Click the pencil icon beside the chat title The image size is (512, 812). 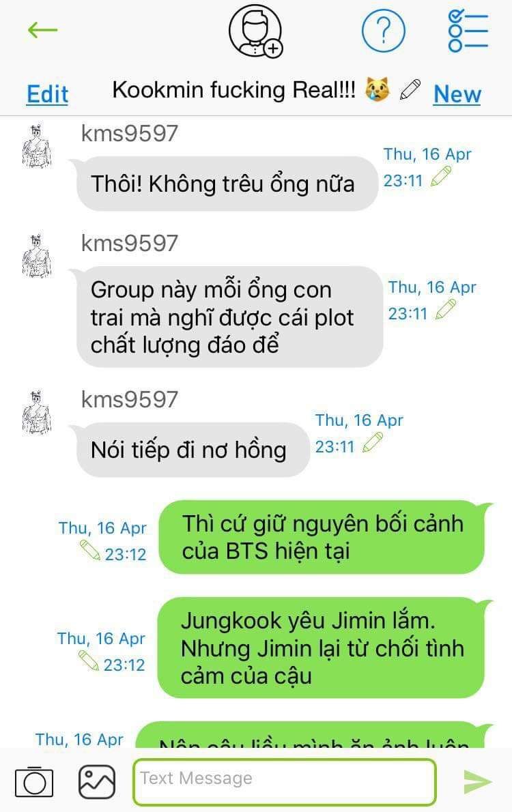(410, 90)
